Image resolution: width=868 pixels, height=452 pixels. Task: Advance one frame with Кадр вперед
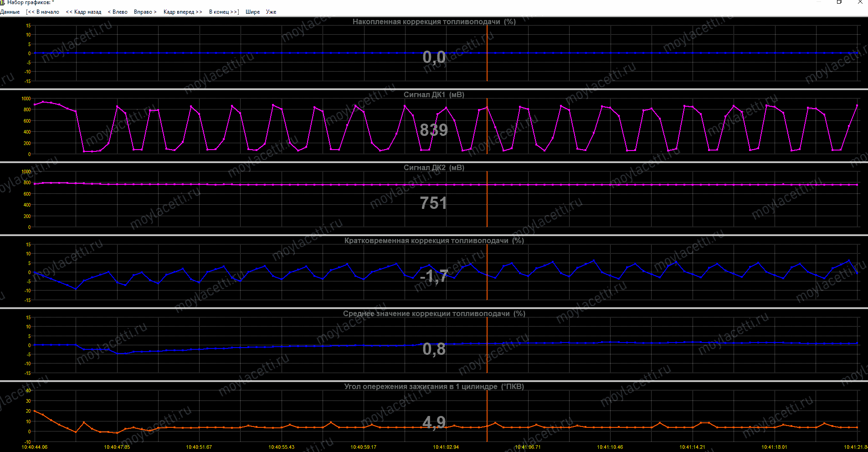[x=182, y=12]
